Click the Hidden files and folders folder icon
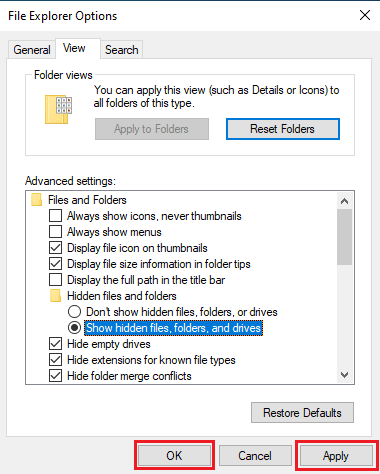Viewport: 380px width, 474px height. click(x=55, y=296)
